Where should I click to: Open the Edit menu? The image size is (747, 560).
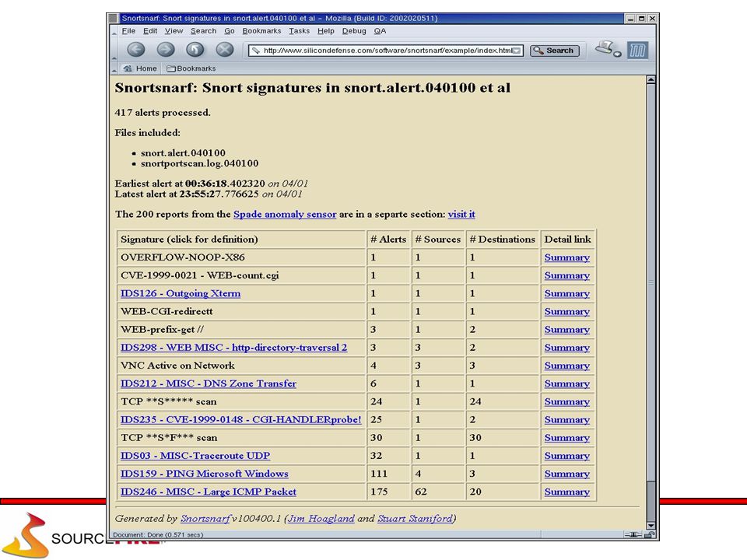point(150,31)
